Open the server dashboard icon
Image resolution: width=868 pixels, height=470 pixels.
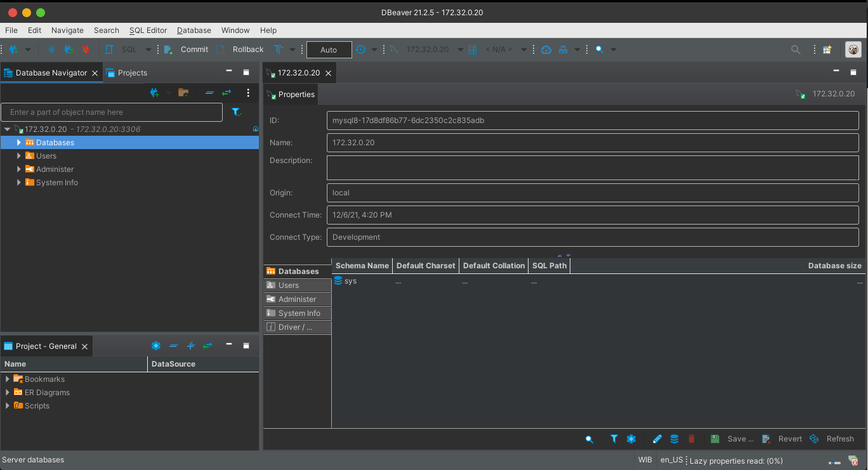pos(546,49)
